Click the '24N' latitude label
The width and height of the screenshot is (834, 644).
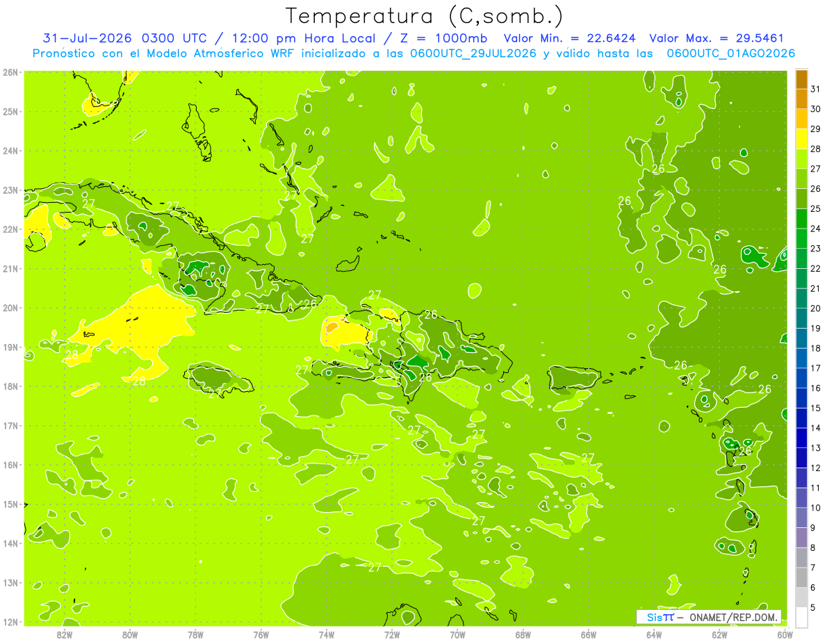point(10,151)
